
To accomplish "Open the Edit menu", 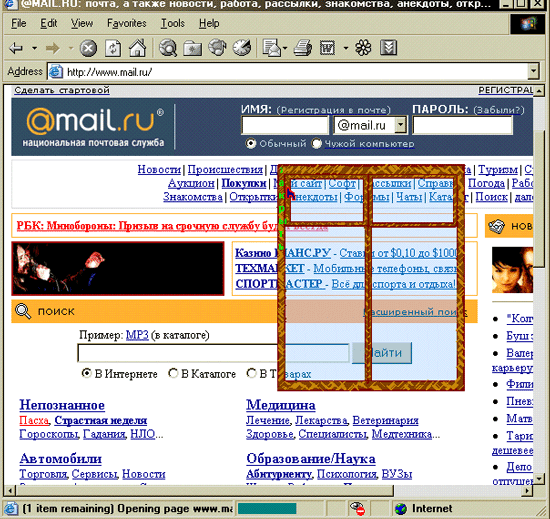I will [48, 23].
